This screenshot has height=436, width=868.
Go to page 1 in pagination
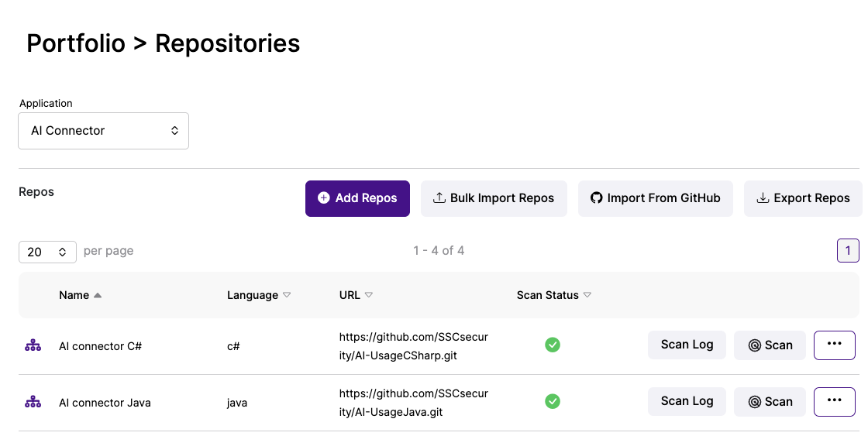pos(848,251)
